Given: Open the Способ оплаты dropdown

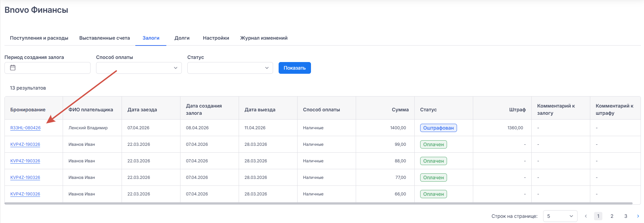Looking at the screenshot, I should pos(139,68).
